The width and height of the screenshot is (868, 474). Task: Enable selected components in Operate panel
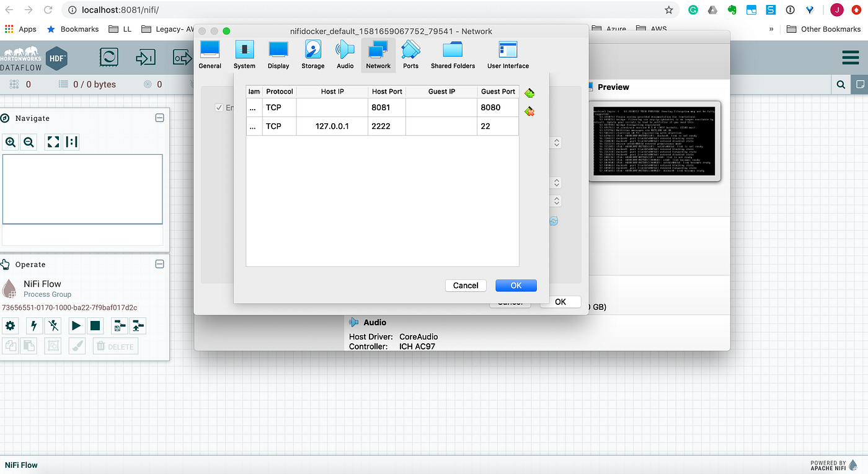click(35, 325)
